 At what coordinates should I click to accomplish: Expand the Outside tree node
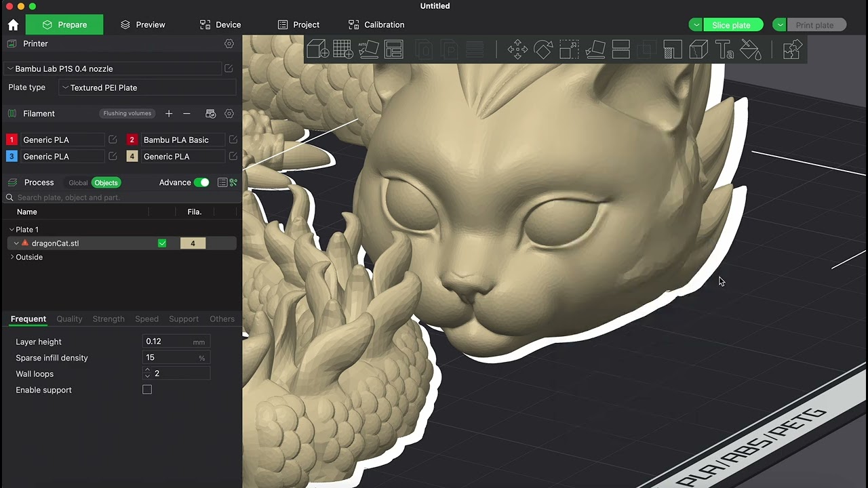pyautogui.click(x=12, y=257)
